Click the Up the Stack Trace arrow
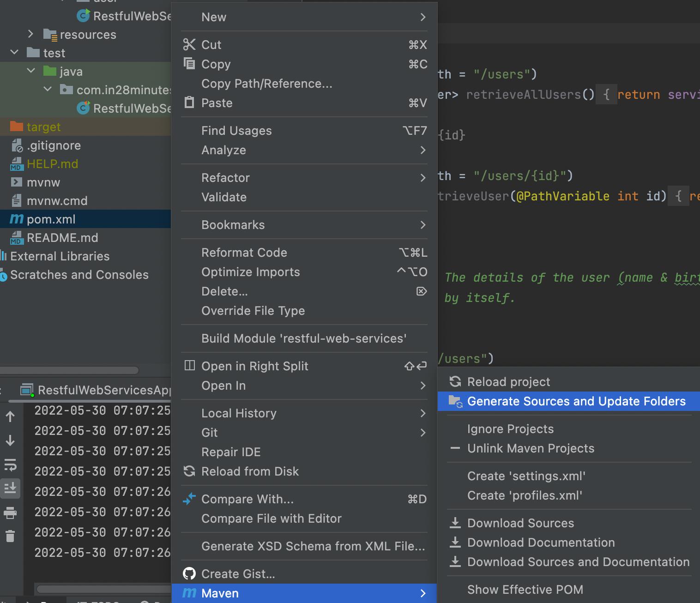This screenshot has width=700, height=603. tap(10, 416)
